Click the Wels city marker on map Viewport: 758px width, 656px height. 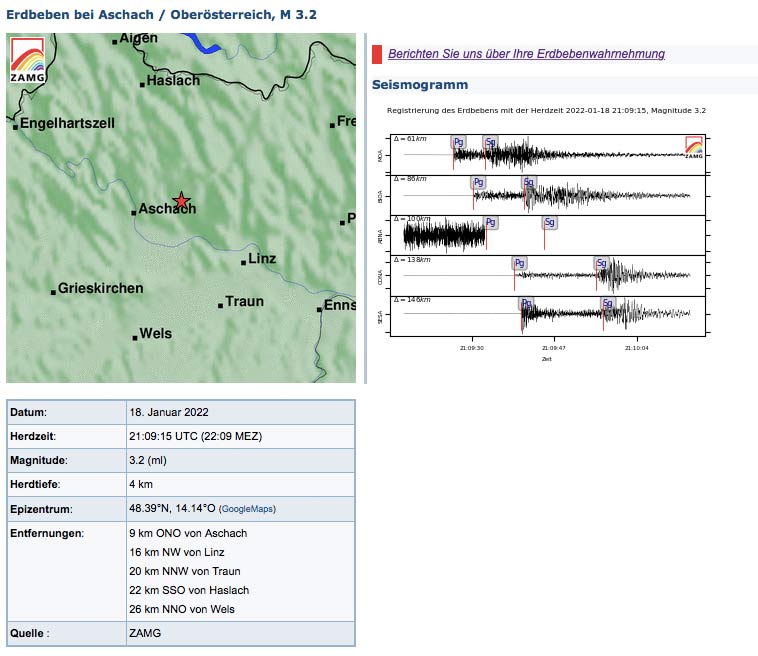pyautogui.click(x=135, y=337)
